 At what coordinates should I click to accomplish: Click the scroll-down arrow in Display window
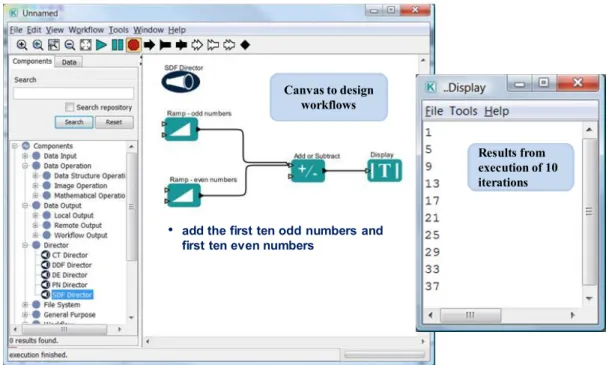point(589,299)
